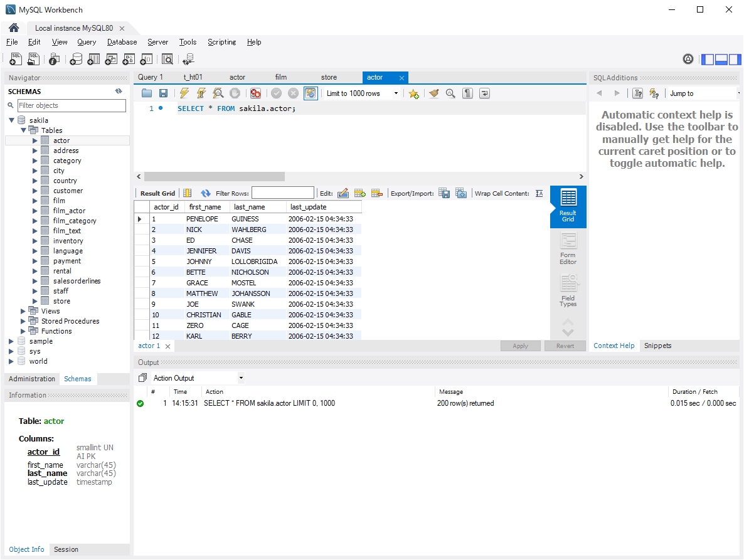Collapse the sakila schema
This screenshot has width=744, height=560.
(x=11, y=120)
